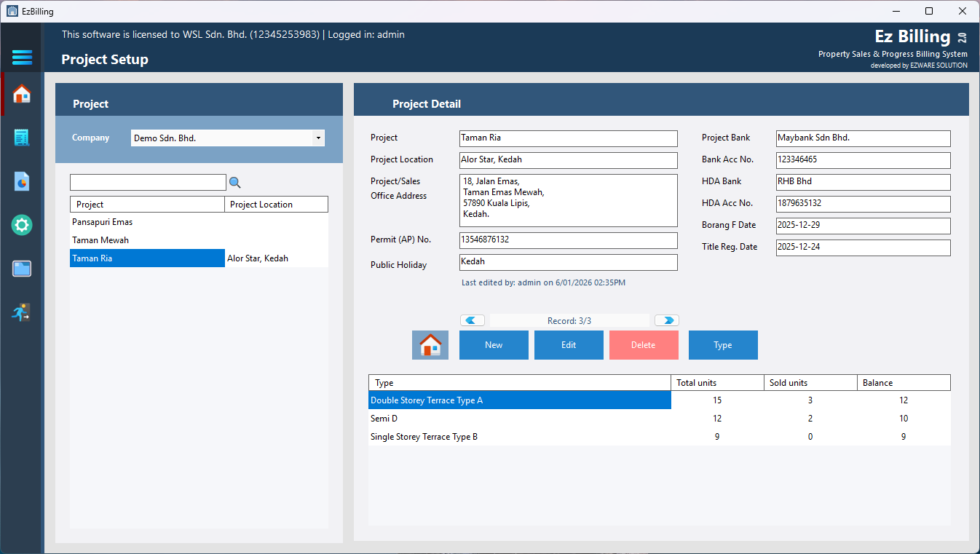Expand the Company dropdown

click(318, 138)
